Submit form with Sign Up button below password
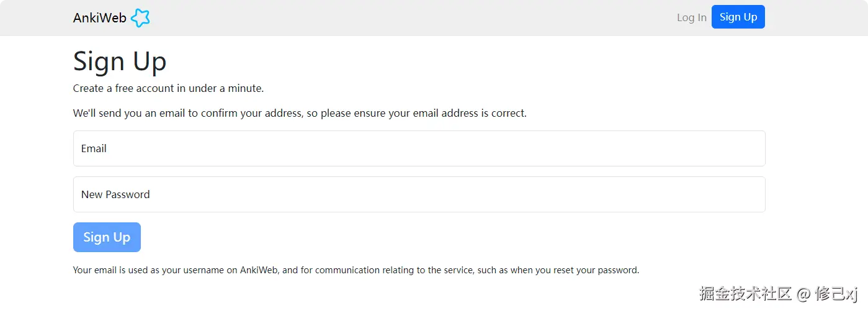The width and height of the screenshot is (868, 313). point(107,237)
